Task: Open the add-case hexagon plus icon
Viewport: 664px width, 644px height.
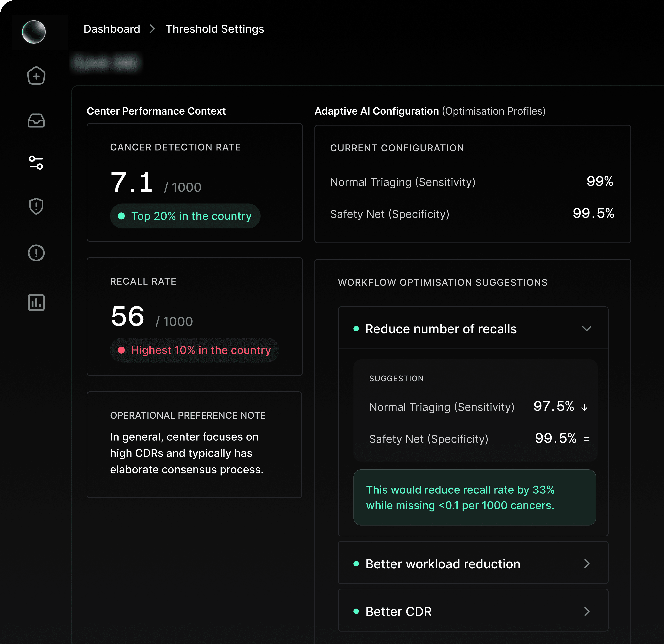Action: pyautogui.click(x=36, y=75)
